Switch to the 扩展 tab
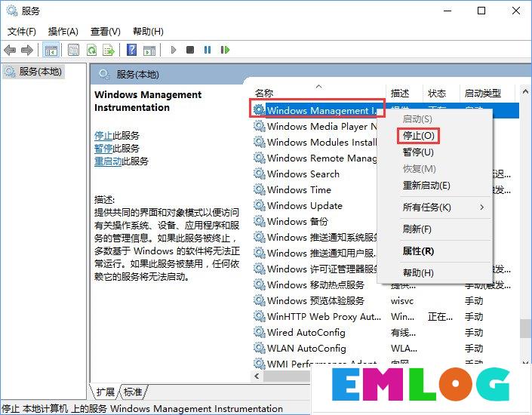 tap(106, 392)
